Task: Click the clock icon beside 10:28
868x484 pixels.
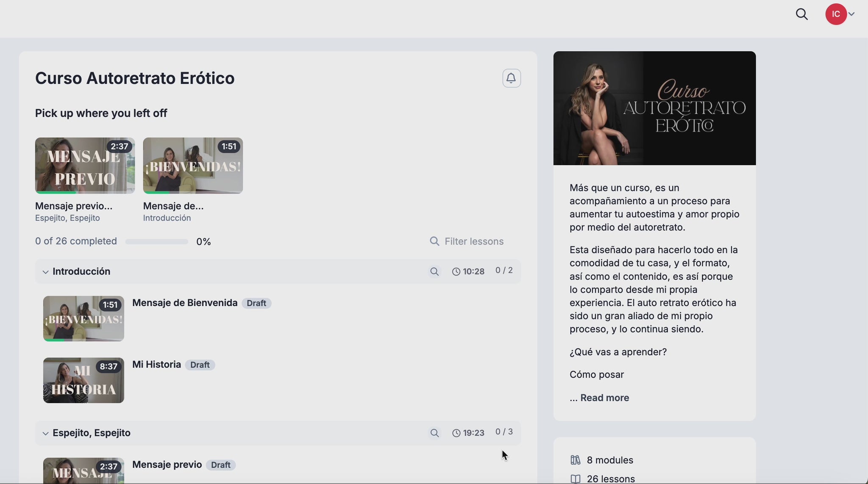Action: [456, 272]
